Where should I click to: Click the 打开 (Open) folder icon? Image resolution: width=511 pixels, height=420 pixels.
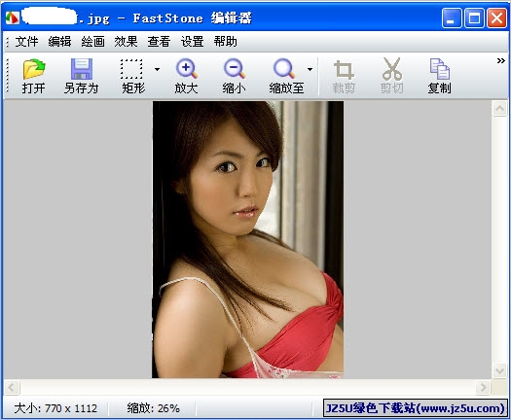[34, 69]
